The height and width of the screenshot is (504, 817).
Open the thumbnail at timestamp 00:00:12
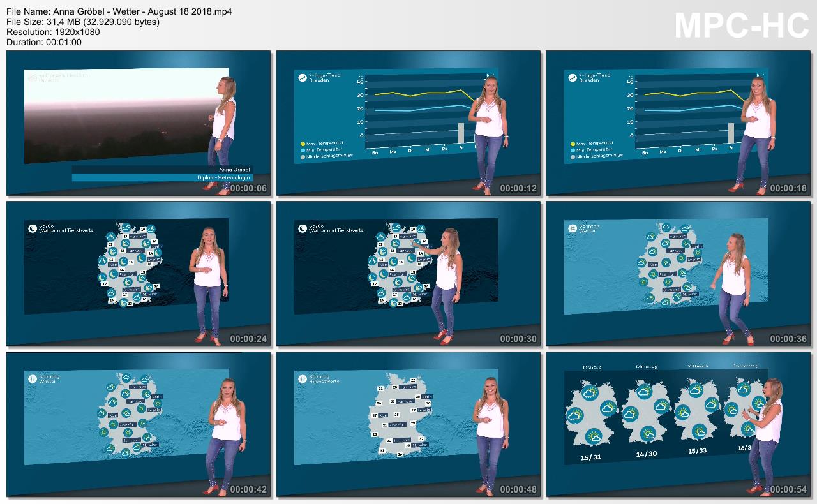point(408,123)
